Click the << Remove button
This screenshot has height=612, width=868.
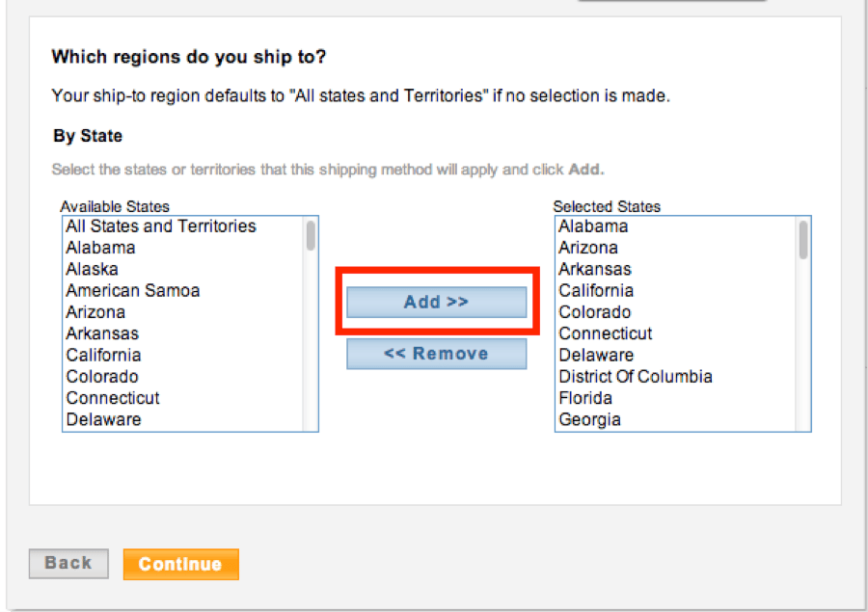pos(436,354)
